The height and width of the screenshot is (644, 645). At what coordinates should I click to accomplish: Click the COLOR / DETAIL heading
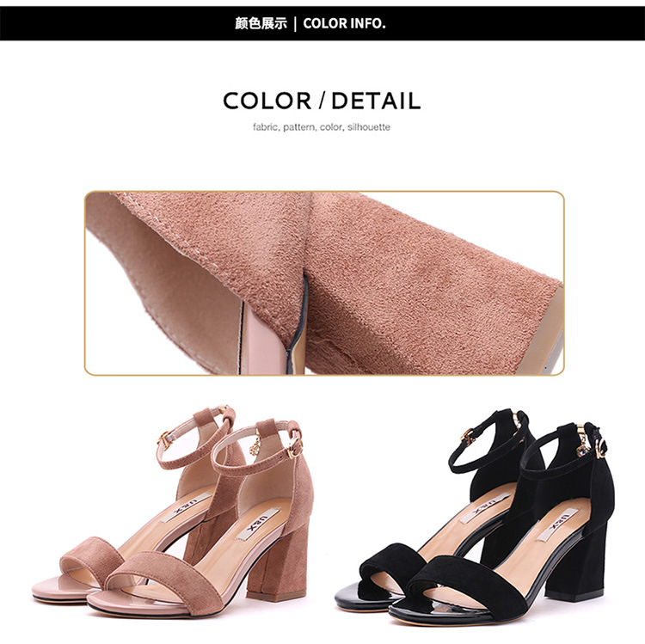(x=322, y=101)
